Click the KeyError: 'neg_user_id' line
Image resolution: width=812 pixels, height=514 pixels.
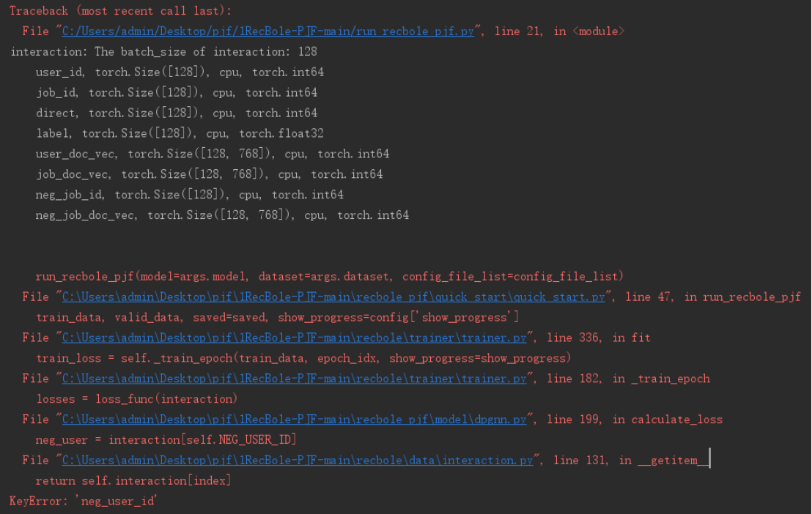pos(84,501)
